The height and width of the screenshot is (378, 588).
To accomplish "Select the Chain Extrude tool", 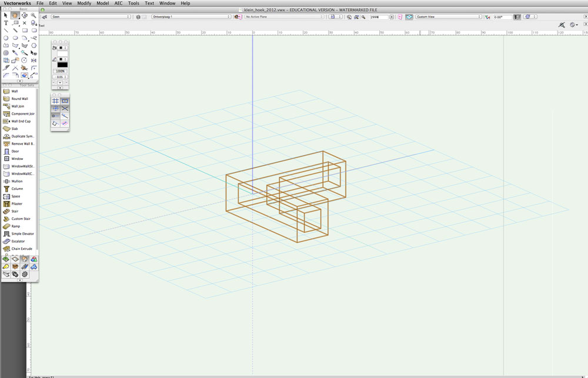I will pos(19,249).
